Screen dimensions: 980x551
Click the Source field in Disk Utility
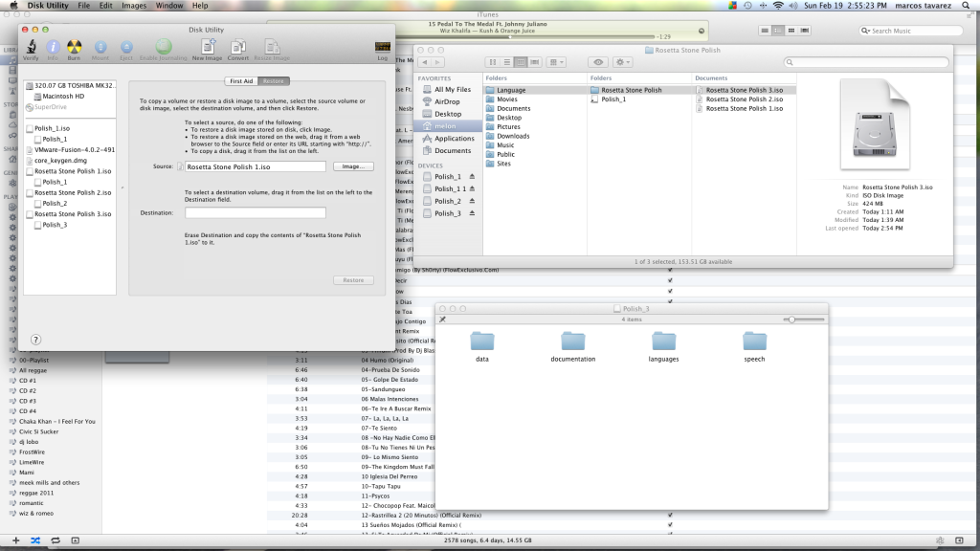tap(255, 166)
